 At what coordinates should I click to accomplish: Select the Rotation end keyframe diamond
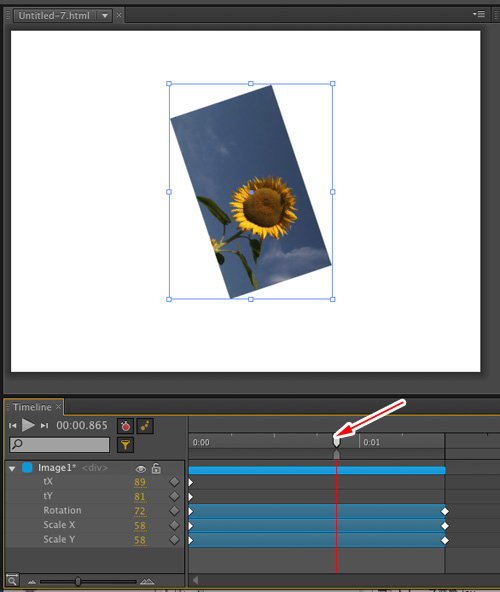pyautogui.click(x=445, y=512)
